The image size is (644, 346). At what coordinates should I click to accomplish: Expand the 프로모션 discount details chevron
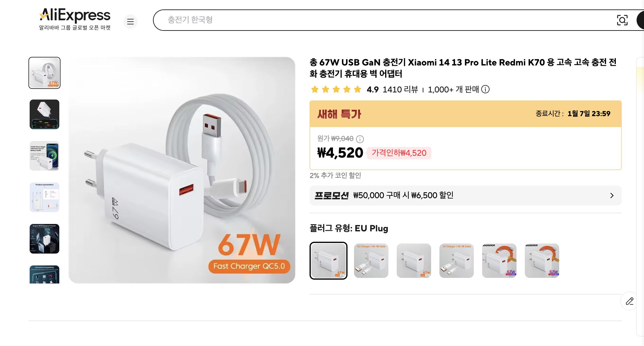coord(612,196)
